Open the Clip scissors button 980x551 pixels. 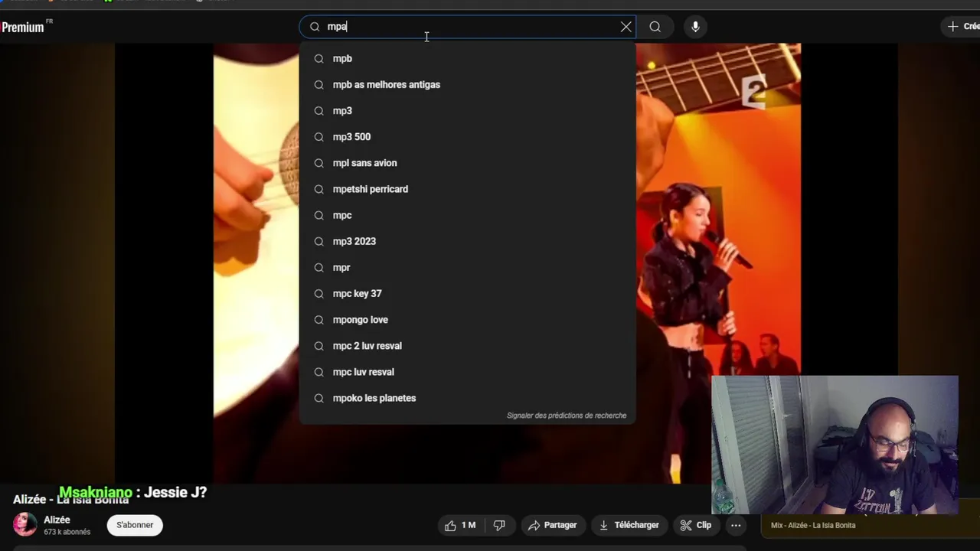click(x=696, y=525)
